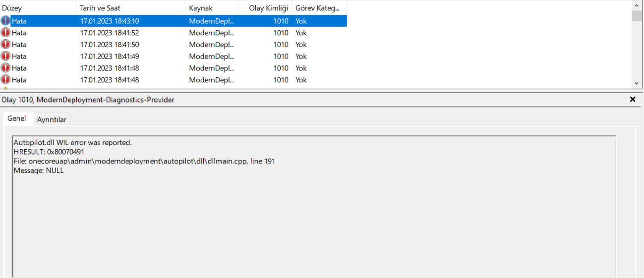The image size is (644, 278).
Task: Select the event dated 17.01.2023 18:41:52
Action: click(x=174, y=33)
